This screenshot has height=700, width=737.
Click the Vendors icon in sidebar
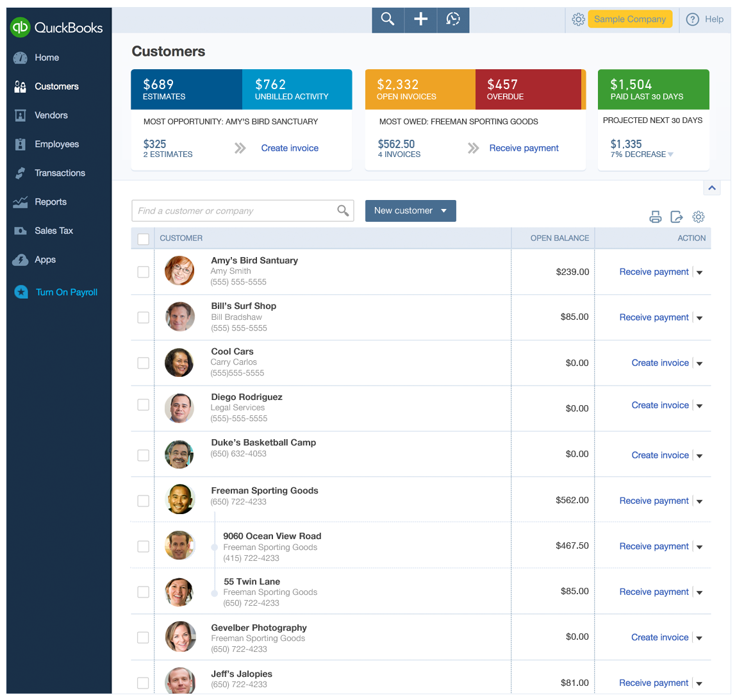pyautogui.click(x=21, y=115)
